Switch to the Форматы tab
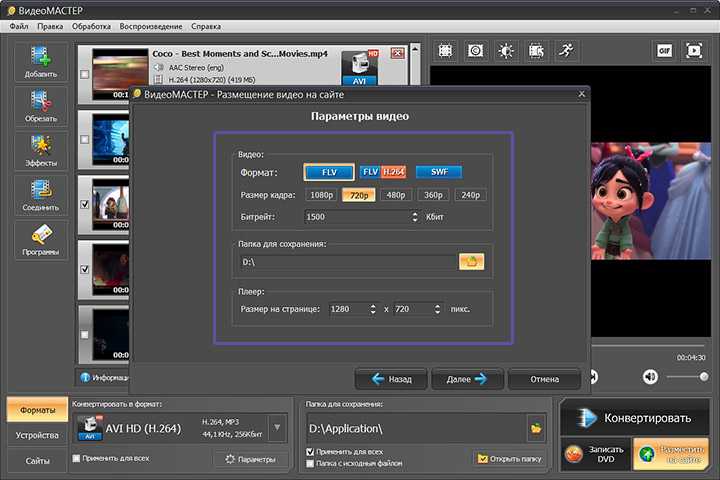 (x=37, y=410)
